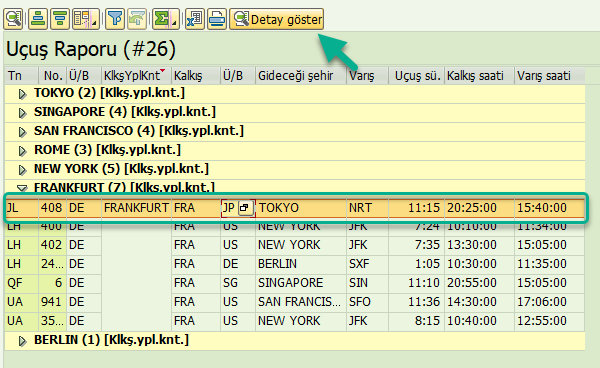
Task: Open the layout selection icon
Action: click(86, 19)
